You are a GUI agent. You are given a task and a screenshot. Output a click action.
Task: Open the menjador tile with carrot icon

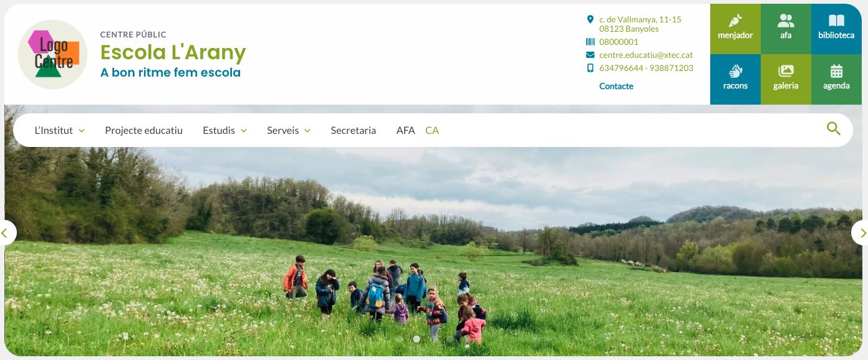735,29
